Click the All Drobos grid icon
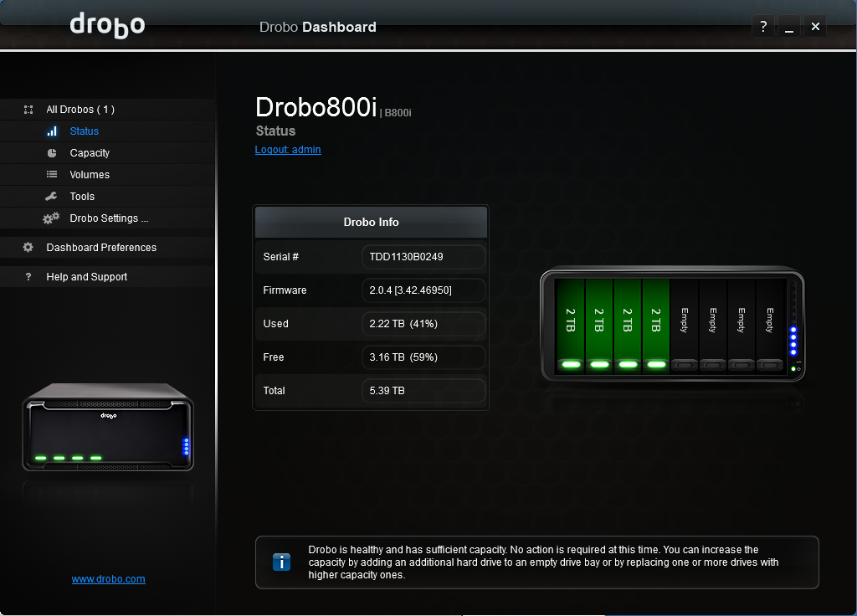Viewport: 857px width, 616px height. pos(28,110)
